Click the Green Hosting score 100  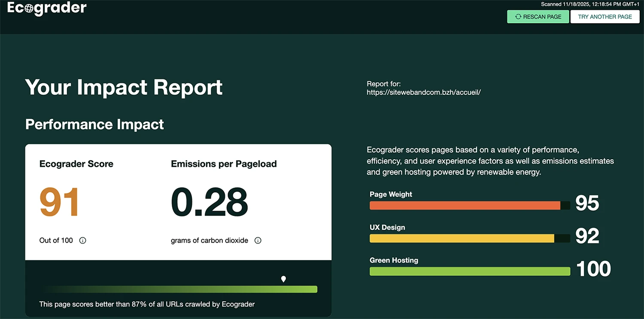(593, 269)
